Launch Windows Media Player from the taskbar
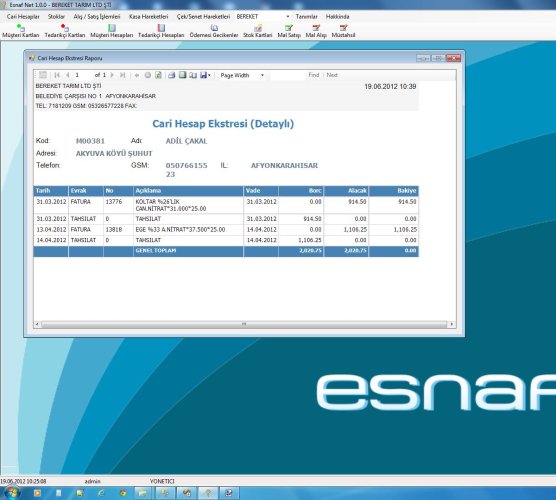 coord(37,493)
